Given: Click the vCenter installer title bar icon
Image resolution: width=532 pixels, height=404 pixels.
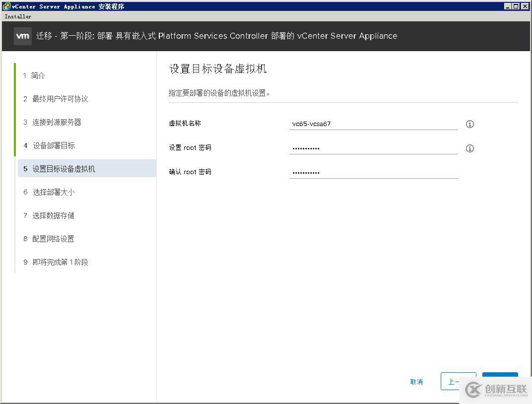Looking at the screenshot, I should coord(6,6).
